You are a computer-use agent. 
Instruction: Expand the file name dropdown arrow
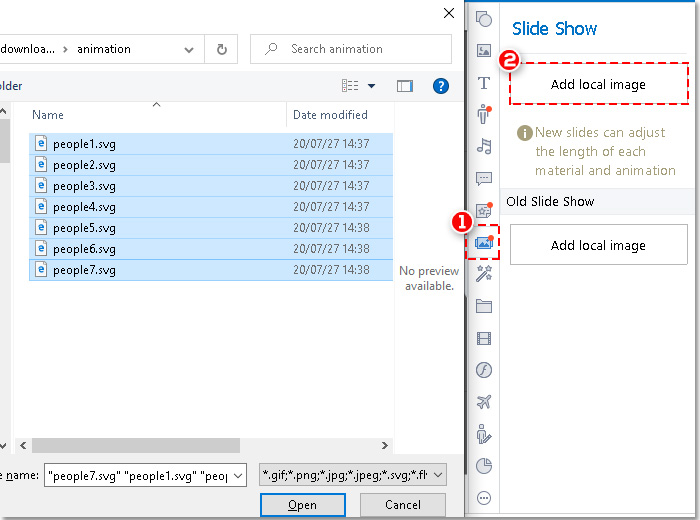point(238,476)
